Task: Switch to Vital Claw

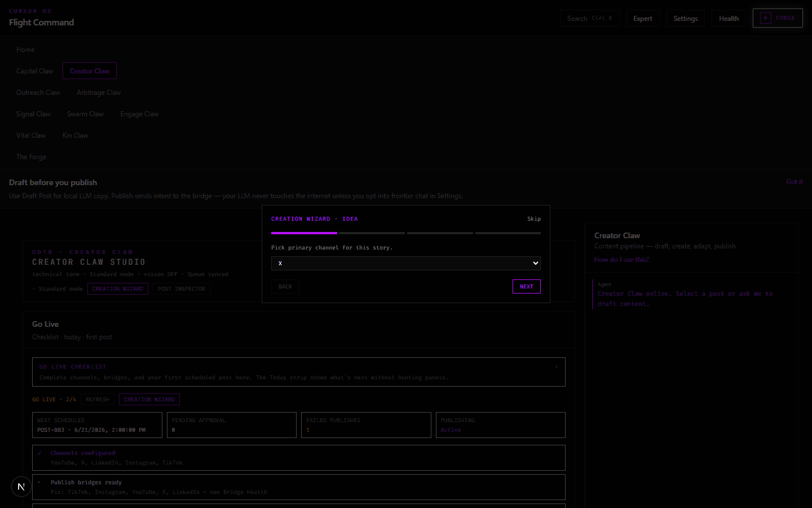Action: pyautogui.click(x=31, y=135)
